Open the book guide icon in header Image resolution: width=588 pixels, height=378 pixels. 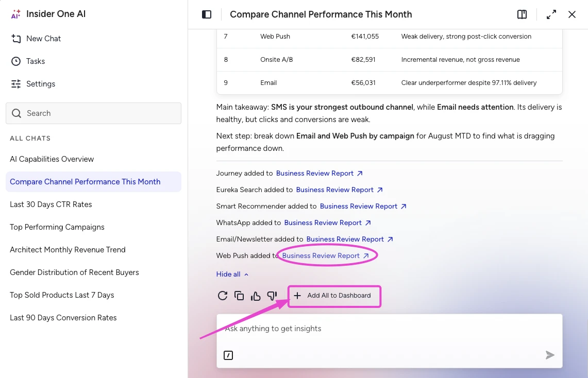point(522,14)
